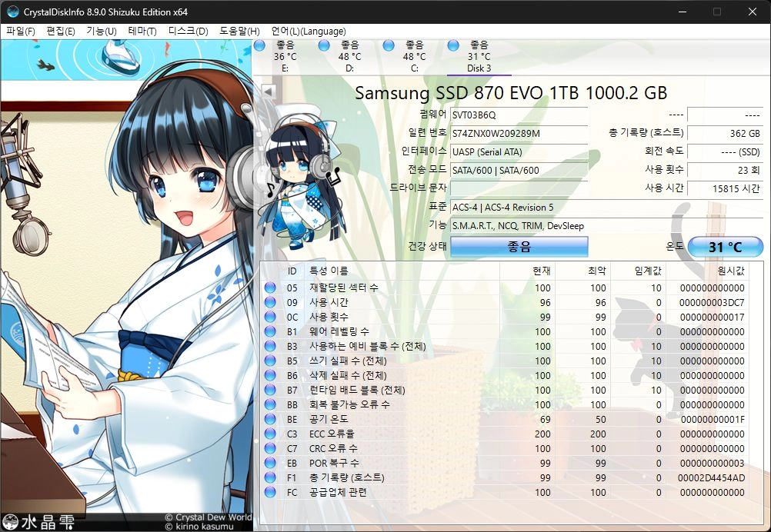The width and height of the screenshot is (771, 532).
Task: Click status orb for attribute B3
Action: click(x=270, y=346)
